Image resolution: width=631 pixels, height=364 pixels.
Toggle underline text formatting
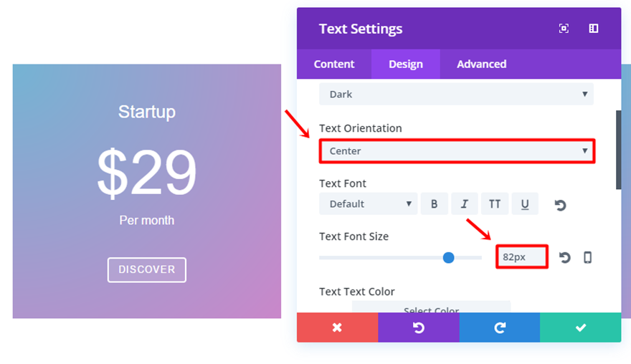coord(525,204)
